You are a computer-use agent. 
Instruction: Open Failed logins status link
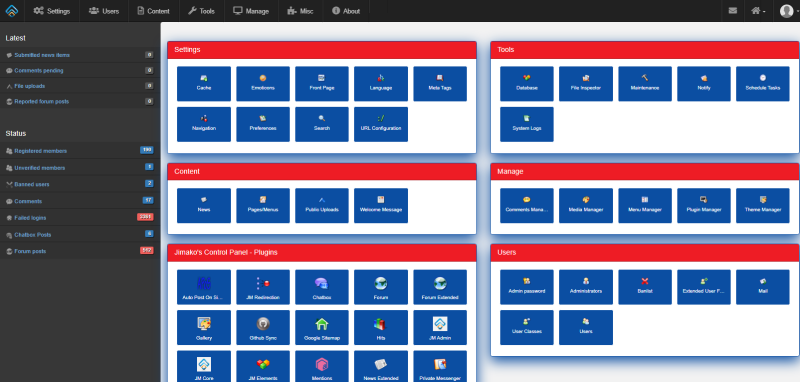point(30,218)
